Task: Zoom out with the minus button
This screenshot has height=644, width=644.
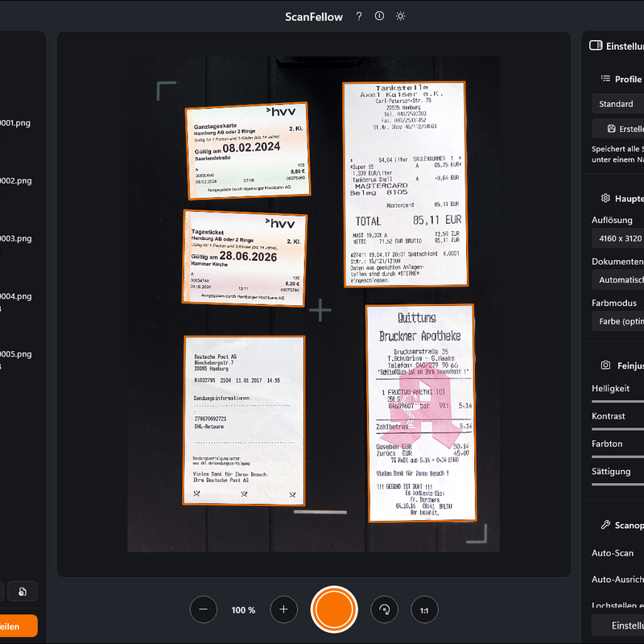Action: coord(204,609)
